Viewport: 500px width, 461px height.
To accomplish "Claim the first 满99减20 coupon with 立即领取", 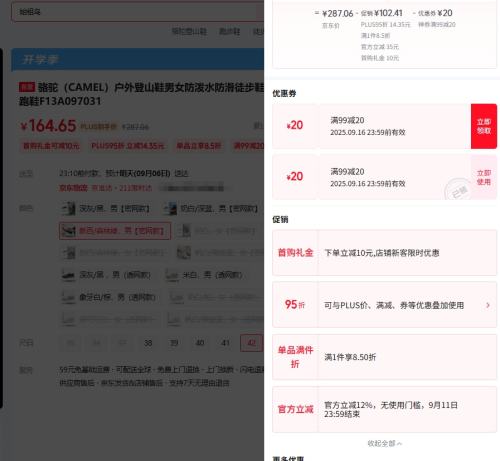I will point(484,126).
